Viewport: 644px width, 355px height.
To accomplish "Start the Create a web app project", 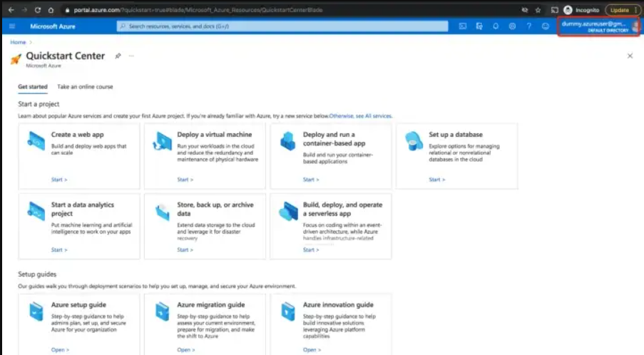I will (58, 180).
